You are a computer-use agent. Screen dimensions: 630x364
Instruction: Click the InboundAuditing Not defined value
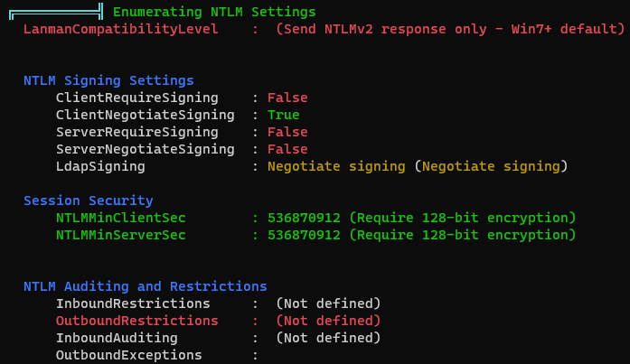pos(328,339)
